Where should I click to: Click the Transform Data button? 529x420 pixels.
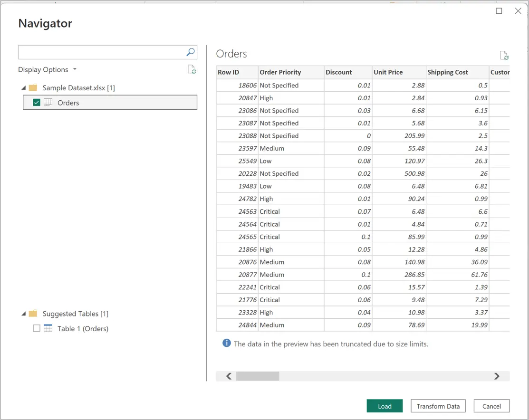coord(438,406)
